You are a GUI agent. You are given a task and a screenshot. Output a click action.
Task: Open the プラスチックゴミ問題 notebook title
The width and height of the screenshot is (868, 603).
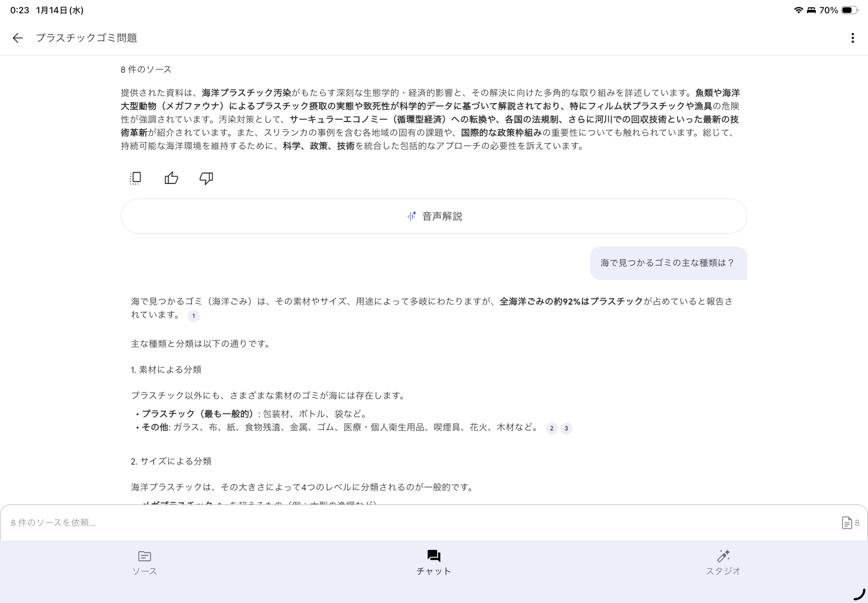pos(87,38)
